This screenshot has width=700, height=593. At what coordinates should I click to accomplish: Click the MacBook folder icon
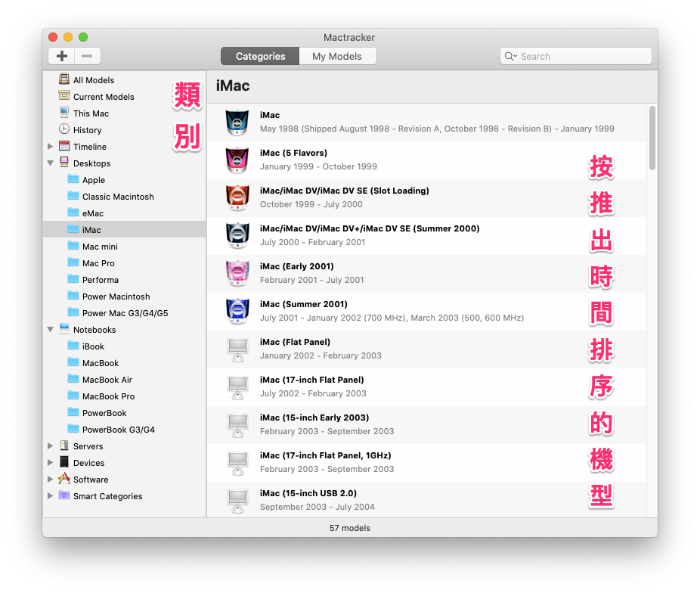(73, 362)
